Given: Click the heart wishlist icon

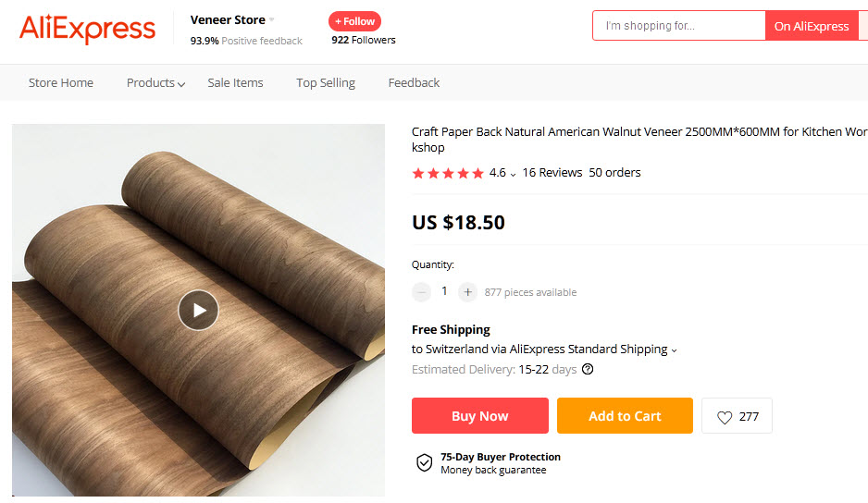Looking at the screenshot, I should 725,417.
